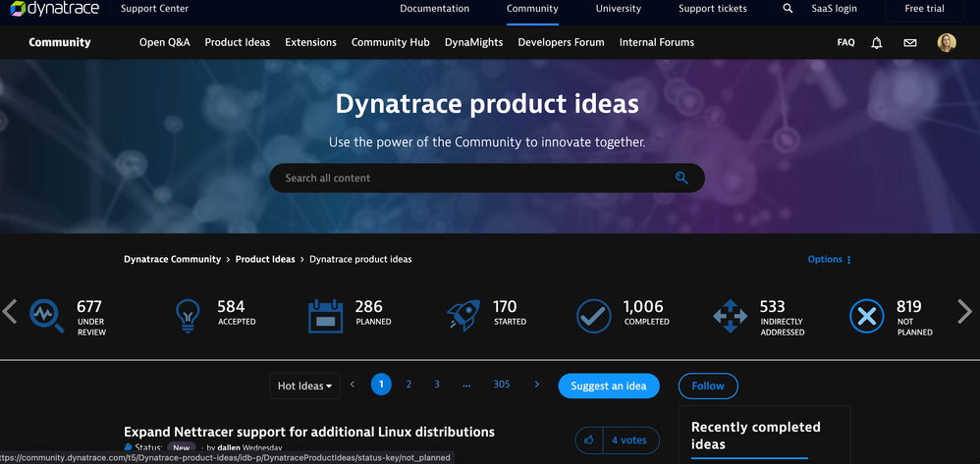The height and width of the screenshot is (464, 980).
Task: Click the search icon in top bar
Action: (x=788, y=9)
